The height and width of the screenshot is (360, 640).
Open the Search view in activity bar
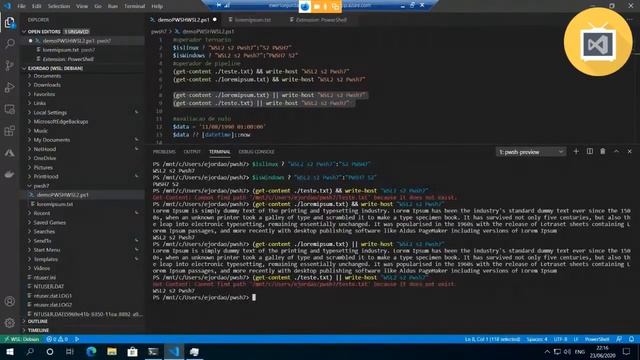(10, 44)
